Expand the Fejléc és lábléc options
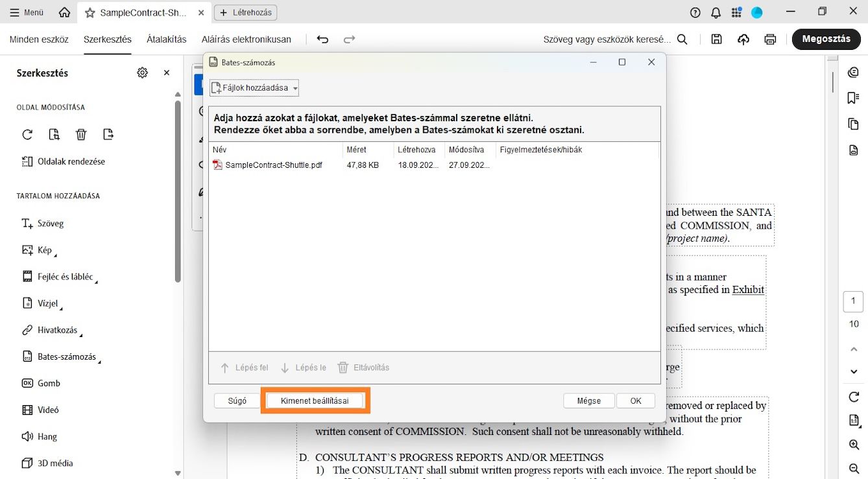Image resolution: width=868 pixels, height=479 pixels. 60,277
